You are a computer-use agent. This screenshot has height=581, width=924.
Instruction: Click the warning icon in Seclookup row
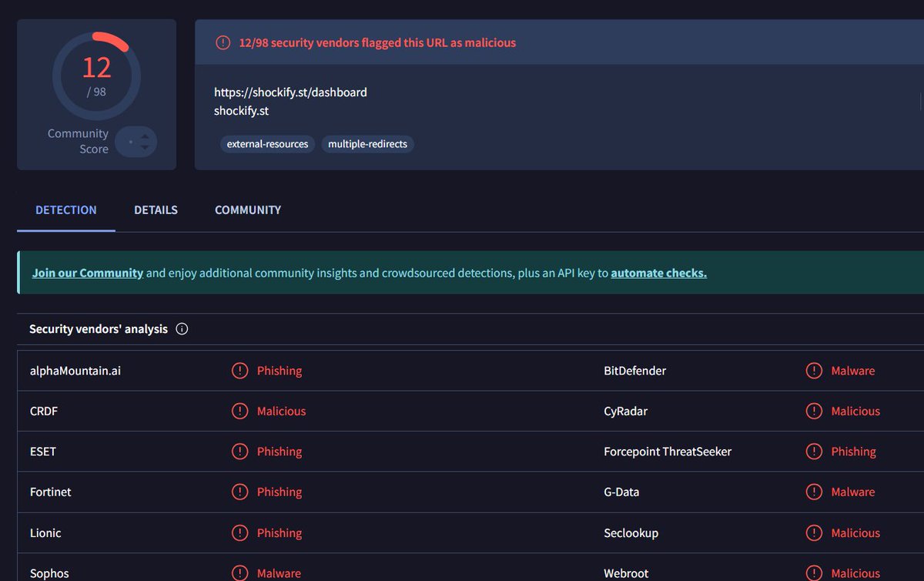814,532
